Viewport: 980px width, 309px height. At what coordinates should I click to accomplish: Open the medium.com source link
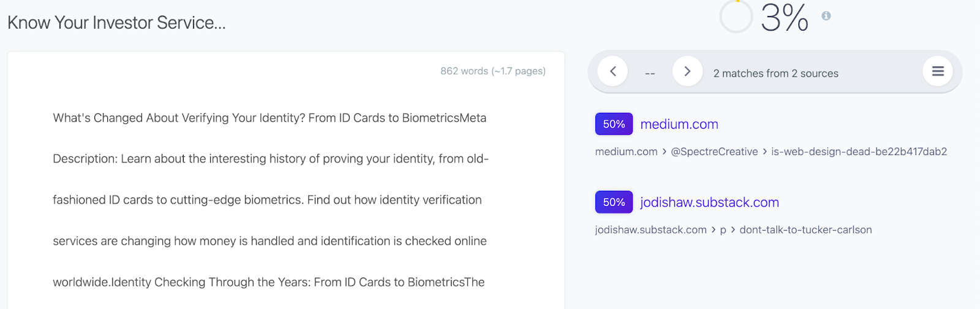(x=679, y=124)
